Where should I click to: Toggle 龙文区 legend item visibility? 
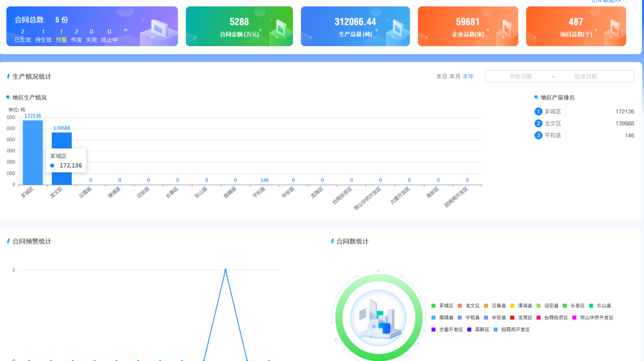[x=469, y=306]
